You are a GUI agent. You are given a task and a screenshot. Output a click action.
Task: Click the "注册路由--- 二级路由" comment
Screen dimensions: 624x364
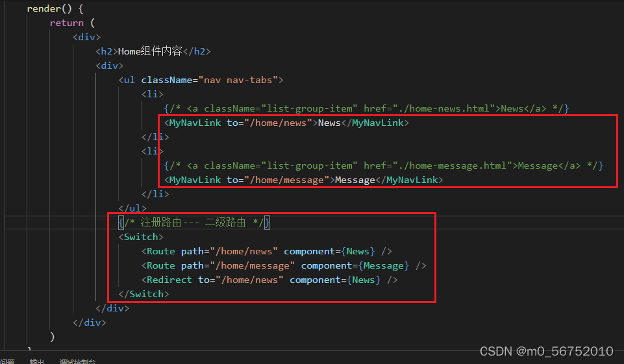(194, 223)
